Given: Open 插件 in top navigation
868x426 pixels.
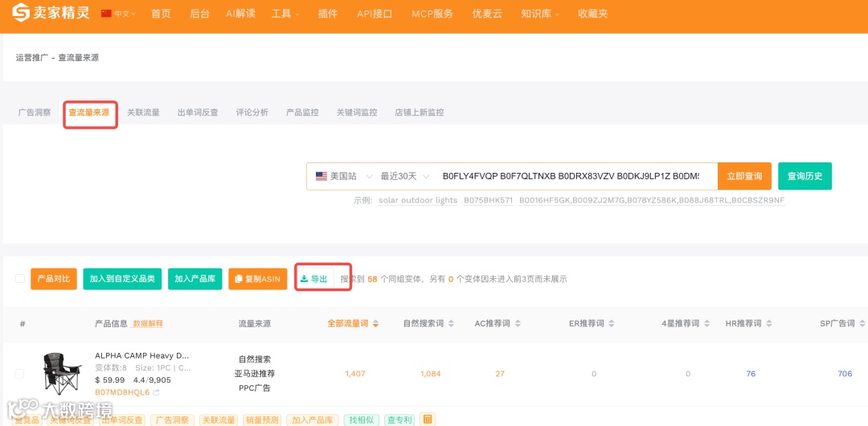Looking at the screenshot, I should point(328,14).
